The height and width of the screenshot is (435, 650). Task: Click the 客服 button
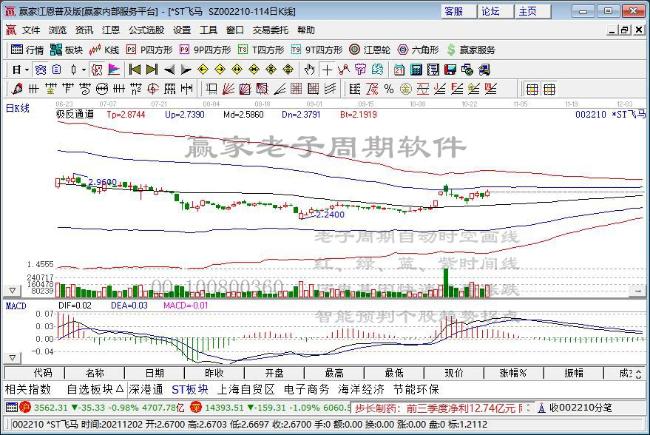pos(457,11)
